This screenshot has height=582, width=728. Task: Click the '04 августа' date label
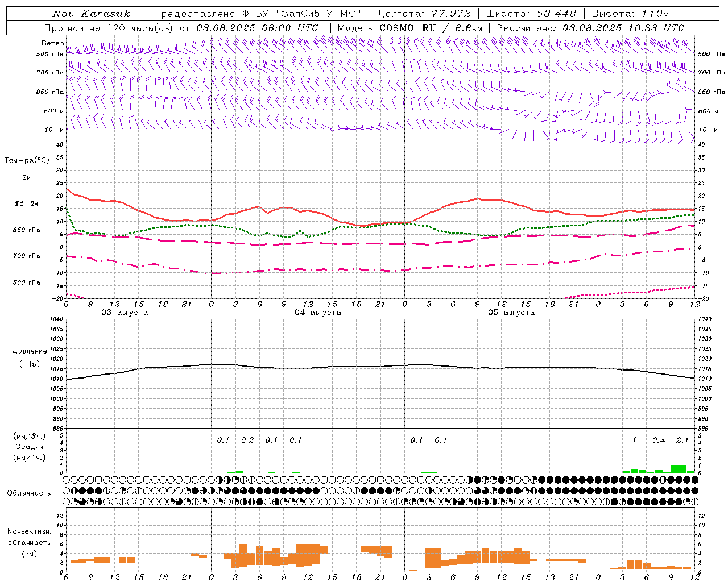click(x=318, y=313)
